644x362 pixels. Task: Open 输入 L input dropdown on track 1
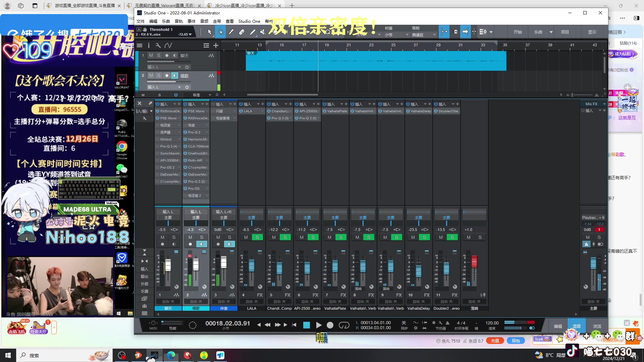pyautogui.click(x=164, y=67)
